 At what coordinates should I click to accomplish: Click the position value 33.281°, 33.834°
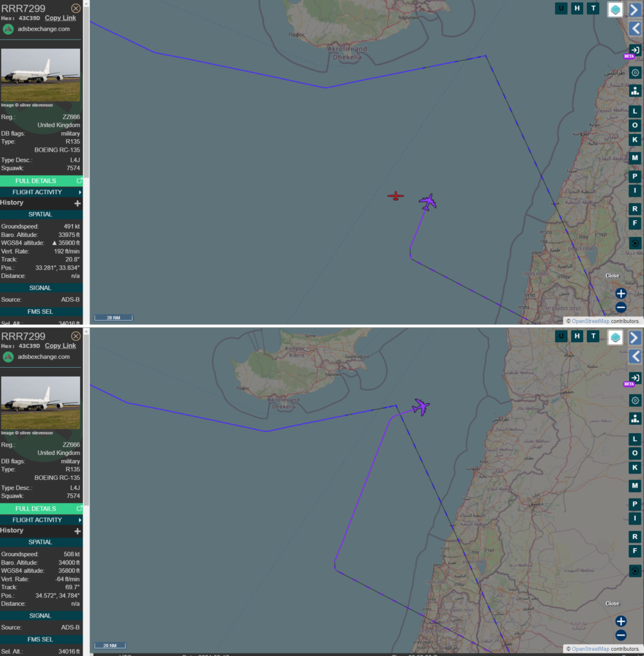point(57,268)
